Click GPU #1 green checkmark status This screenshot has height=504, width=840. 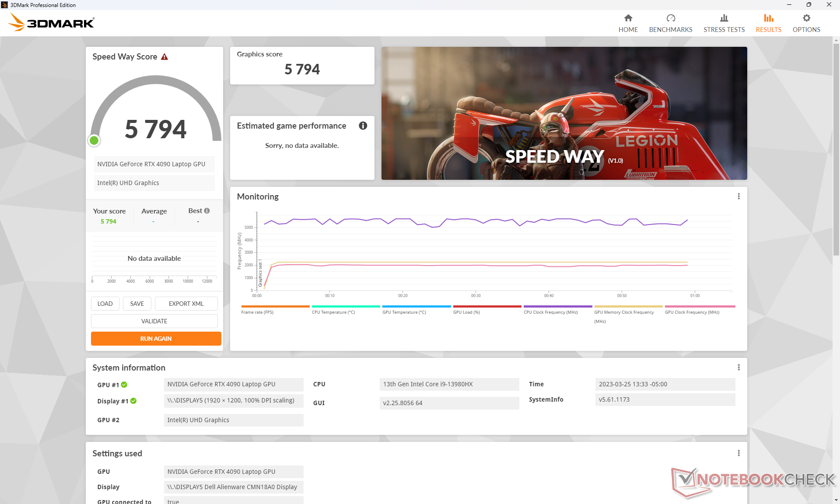click(x=124, y=385)
